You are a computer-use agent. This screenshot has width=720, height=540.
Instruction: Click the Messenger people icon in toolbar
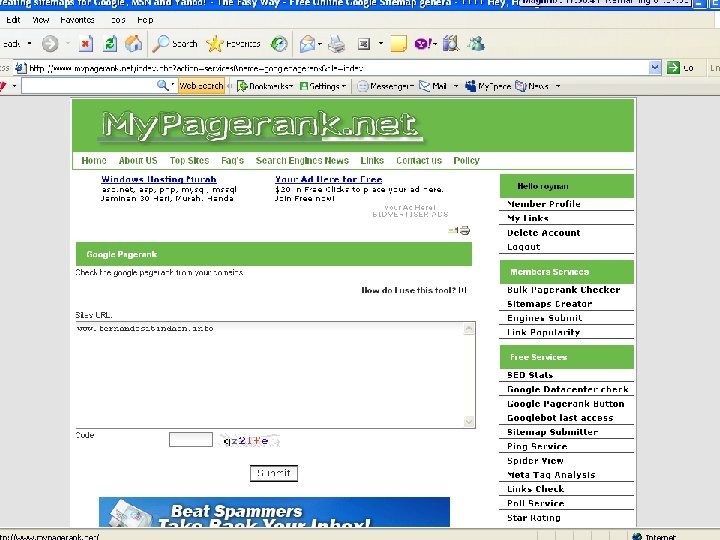tap(476, 44)
